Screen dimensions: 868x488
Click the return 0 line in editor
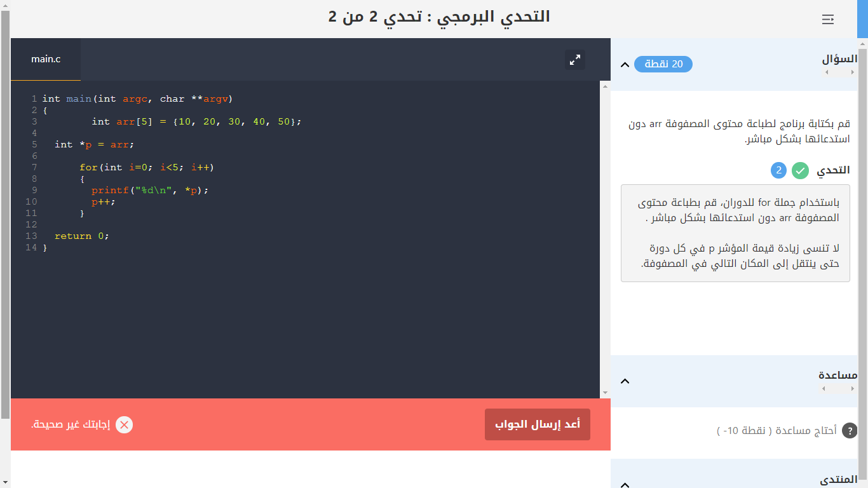pos(82,236)
